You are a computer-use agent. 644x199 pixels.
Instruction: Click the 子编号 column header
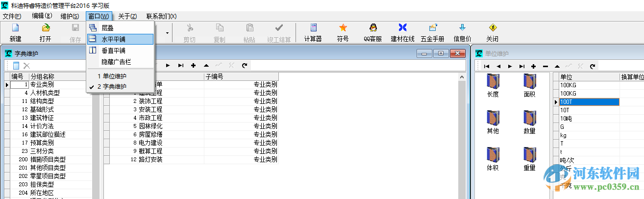[241, 76]
